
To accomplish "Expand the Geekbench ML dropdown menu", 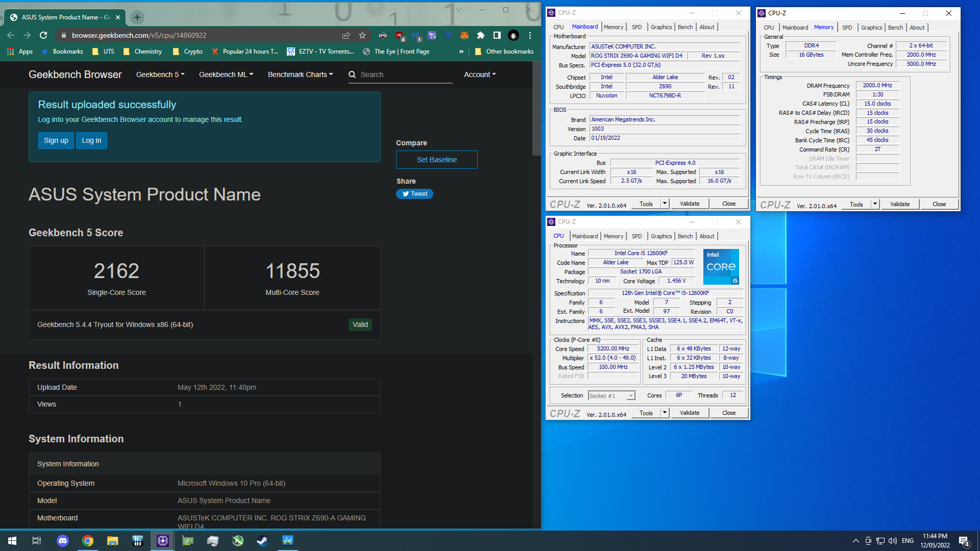I will coord(226,74).
